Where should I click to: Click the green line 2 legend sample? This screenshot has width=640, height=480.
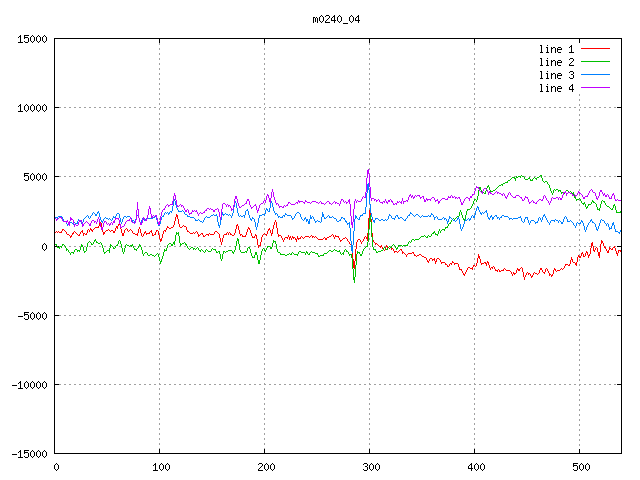pyautogui.click(x=596, y=62)
